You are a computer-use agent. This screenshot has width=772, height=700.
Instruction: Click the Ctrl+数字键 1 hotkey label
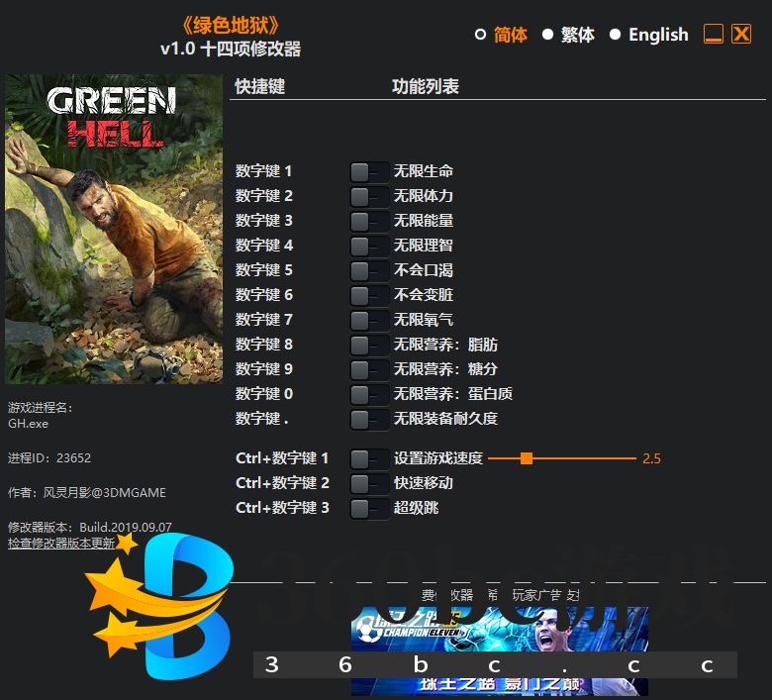(x=282, y=458)
